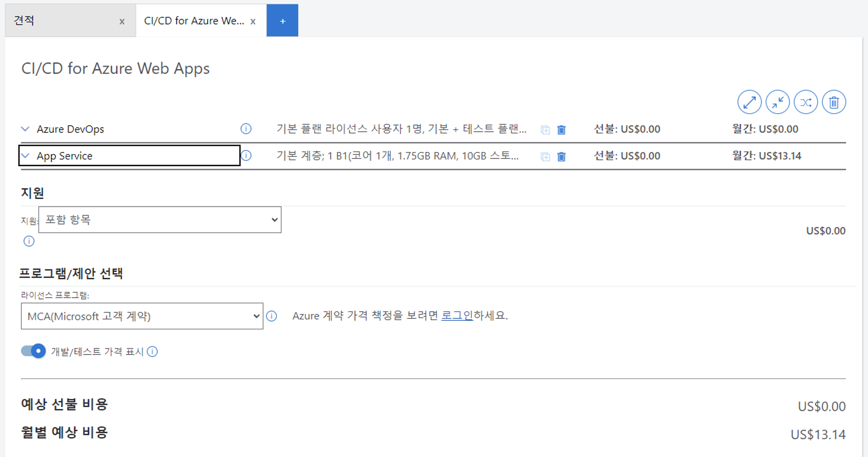The width and height of the screenshot is (868, 457).
Task: Delete the whole estimate with round trash icon
Action: (834, 102)
